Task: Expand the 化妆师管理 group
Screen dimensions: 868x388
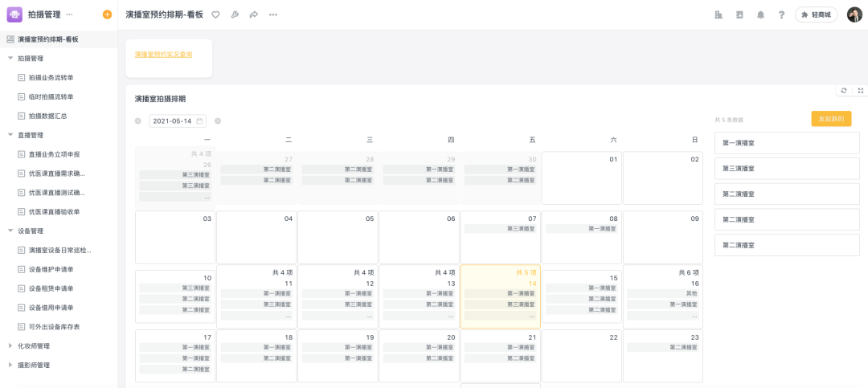Action: coord(10,346)
